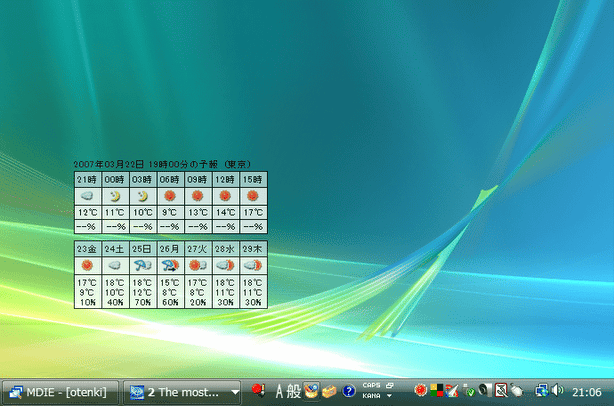Click the cloud and sun icon for 28水

pos(225,265)
